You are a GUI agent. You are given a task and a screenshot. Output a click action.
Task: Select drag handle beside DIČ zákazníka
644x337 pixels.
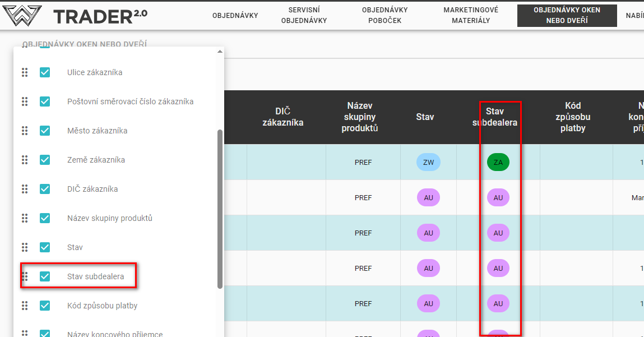[25, 189]
